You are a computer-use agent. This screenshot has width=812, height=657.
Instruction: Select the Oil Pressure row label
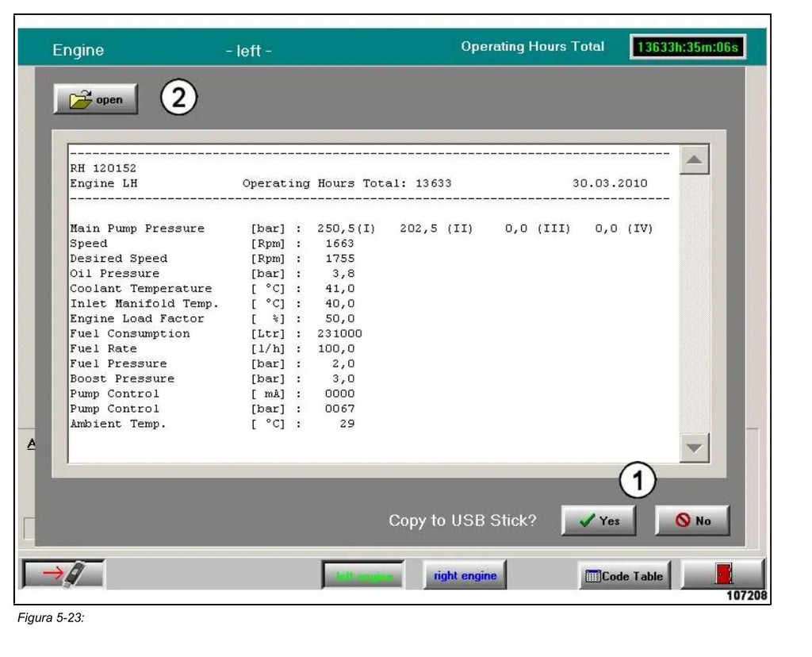(114, 274)
